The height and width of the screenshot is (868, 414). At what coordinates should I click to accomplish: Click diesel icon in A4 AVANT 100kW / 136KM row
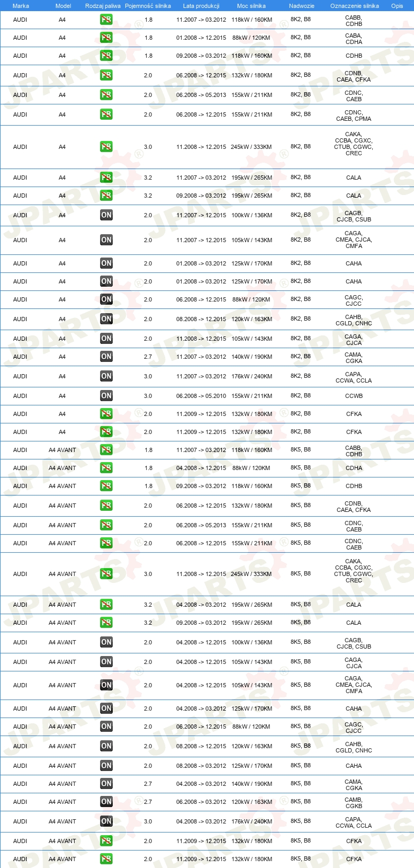106,642
